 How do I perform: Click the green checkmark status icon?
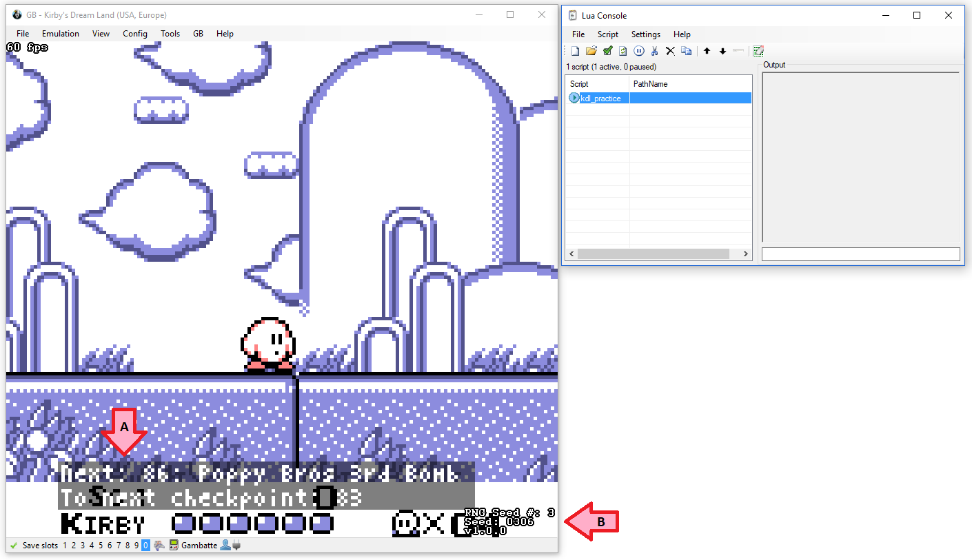(13, 546)
